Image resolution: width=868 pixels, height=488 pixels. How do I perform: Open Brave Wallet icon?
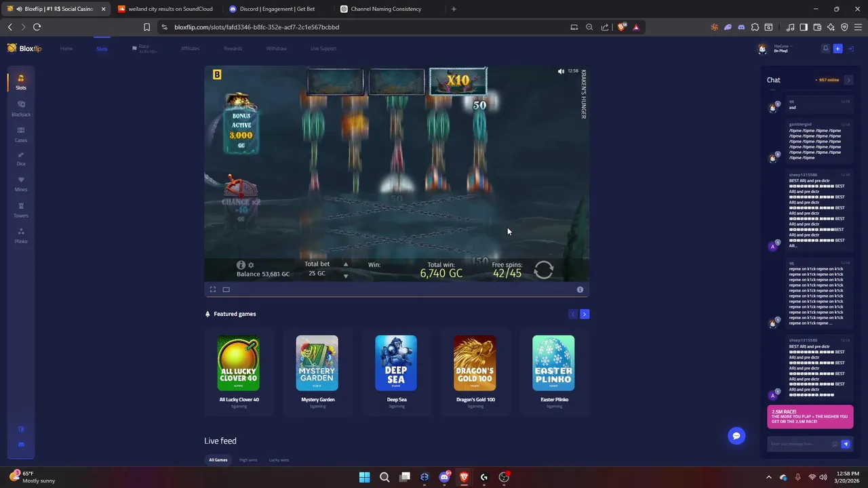(x=817, y=27)
